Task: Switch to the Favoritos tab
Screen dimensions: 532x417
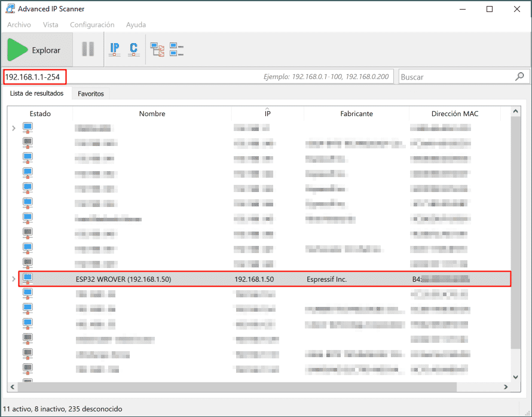Action: [x=91, y=94]
